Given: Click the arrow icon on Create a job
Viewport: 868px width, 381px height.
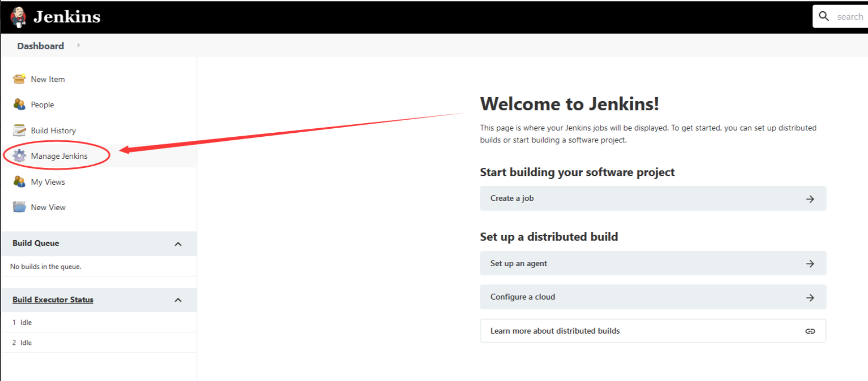Looking at the screenshot, I should tap(810, 199).
